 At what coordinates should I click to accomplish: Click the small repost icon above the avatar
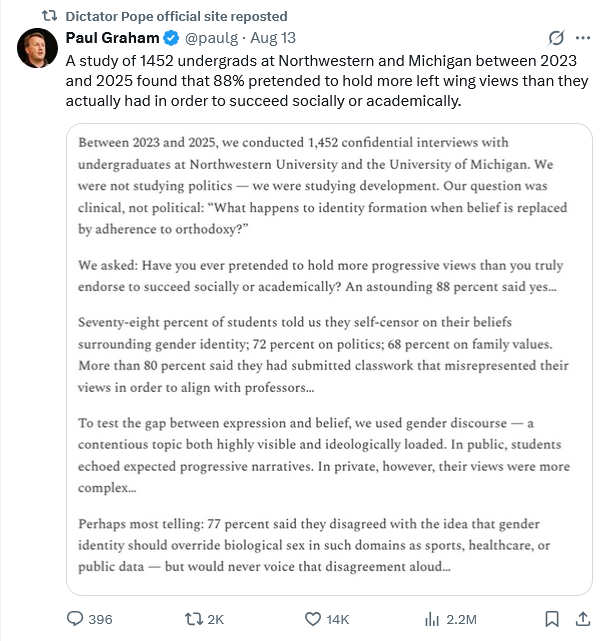[50, 16]
